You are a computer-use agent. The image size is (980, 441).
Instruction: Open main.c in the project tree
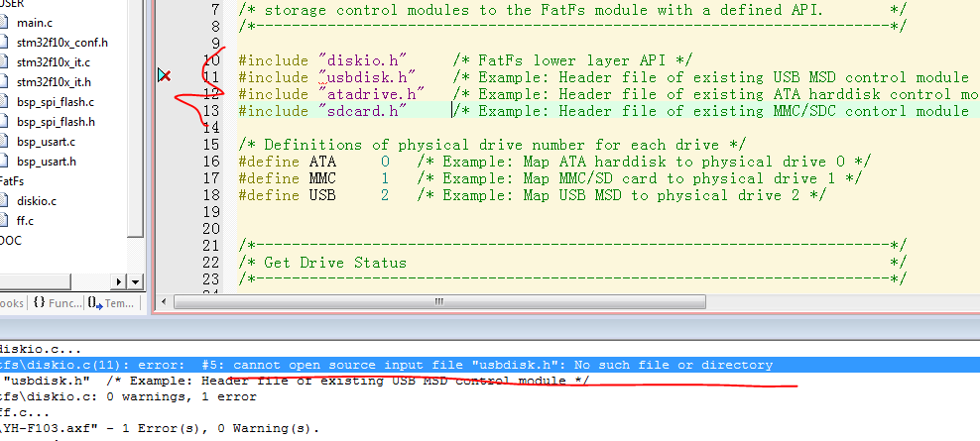click(35, 23)
